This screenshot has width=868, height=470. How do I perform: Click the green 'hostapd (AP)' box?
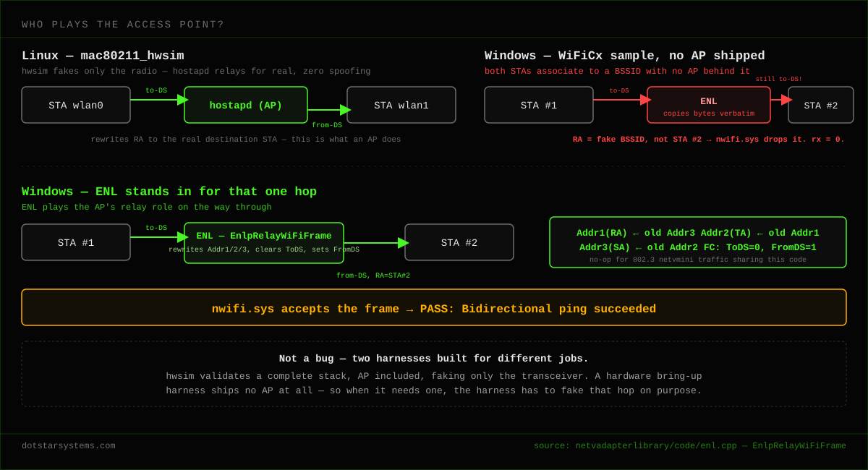(x=246, y=105)
